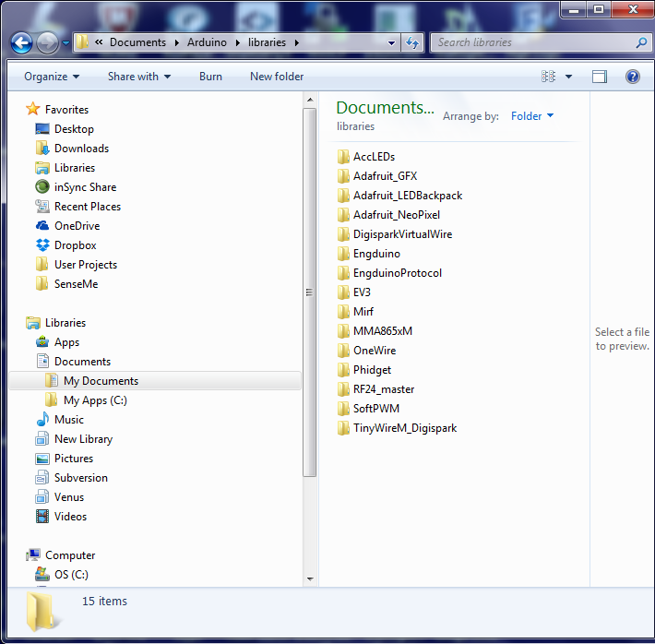Open the Arrange by Folder dropdown

pyautogui.click(x=532, y=115)
